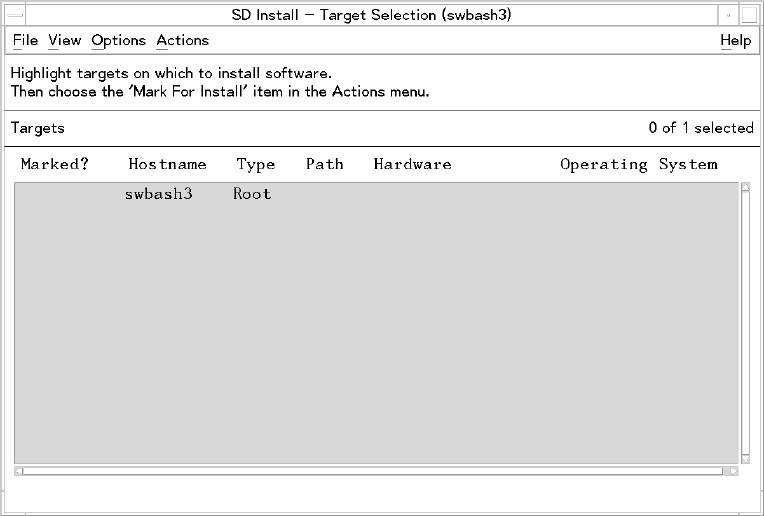The width and height of the screenshot is (764, 516).
Task: Expand the Actions menu
Action: pyautogui.click(x=182, y=41)
